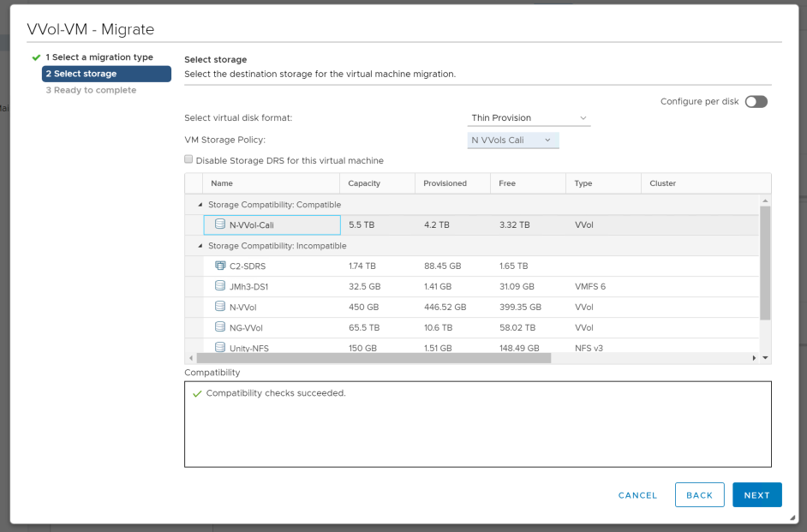Click the JMh3-DS1 datastore icon

tap(220, 287)
